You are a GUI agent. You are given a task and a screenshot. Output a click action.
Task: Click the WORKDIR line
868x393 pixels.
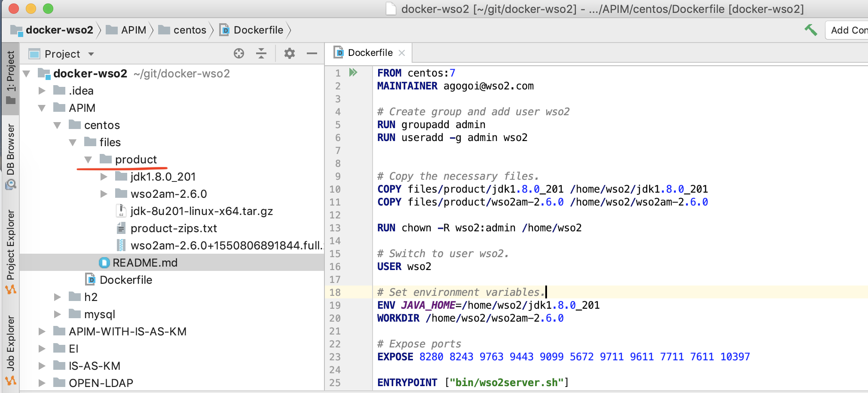click(x=471, y=318)
